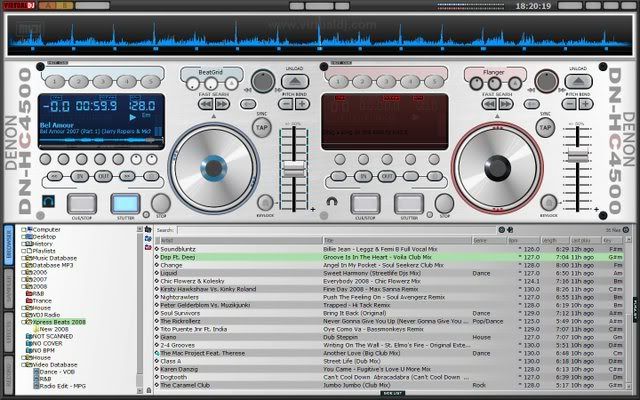Collapse the Xpress Beats 2008 folder
This screenshot has width=640, height=400.
click(x=24, y=322)
